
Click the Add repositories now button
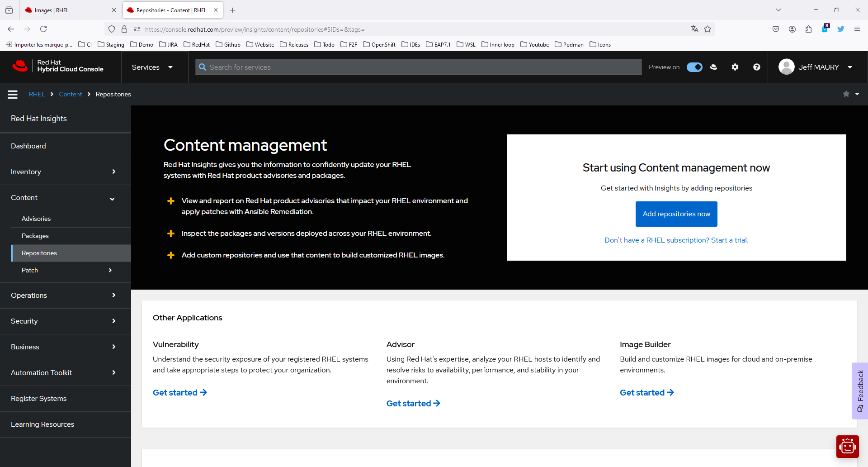pos(676,214)
